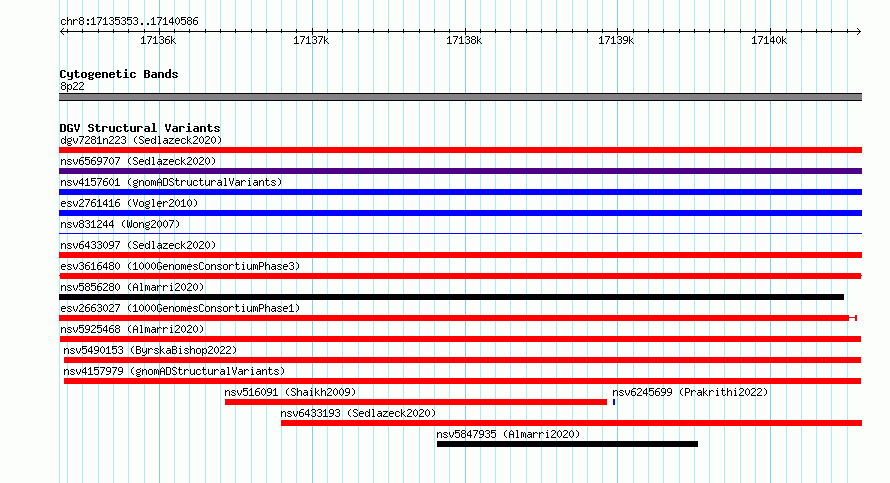The width and height of the screenshot is (890, 483).
Task: Click the 17137k ruler tick label
Action: tap(311, 40)
